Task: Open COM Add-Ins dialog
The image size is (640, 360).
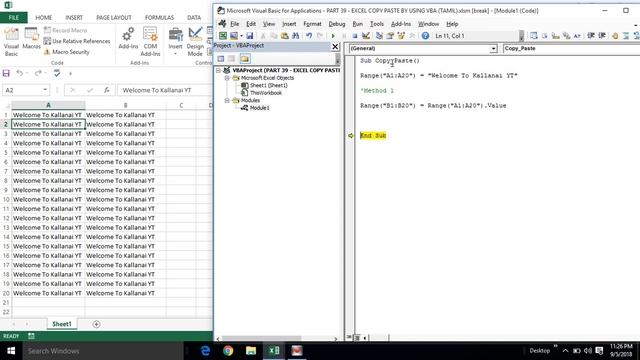Action: [150, 42]
